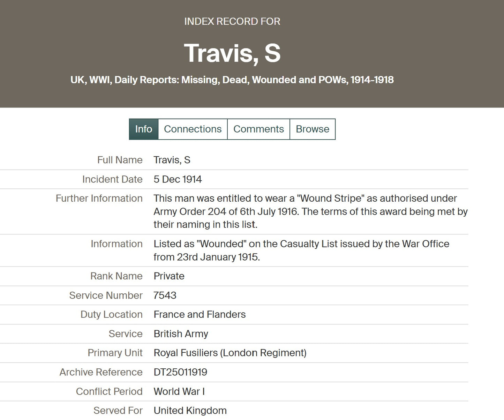Click the "INDEX RECORD FOR" header text
Screen dimensions: 504x420
[x=232, y=22]
